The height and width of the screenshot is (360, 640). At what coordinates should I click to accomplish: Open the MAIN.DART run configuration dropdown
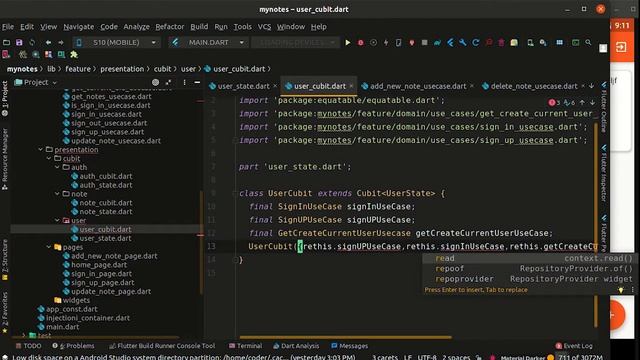pyautogui.click(x=208, y=42)
